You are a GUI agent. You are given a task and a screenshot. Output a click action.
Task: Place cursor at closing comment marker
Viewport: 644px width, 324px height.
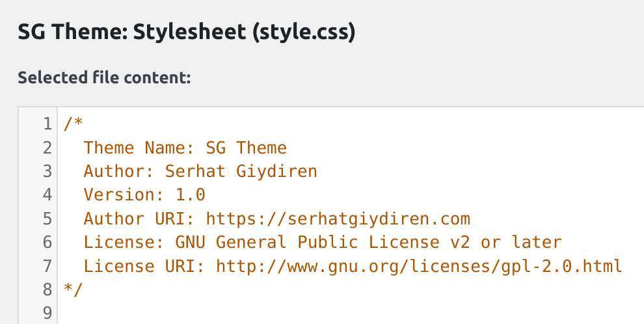(73, 290)
